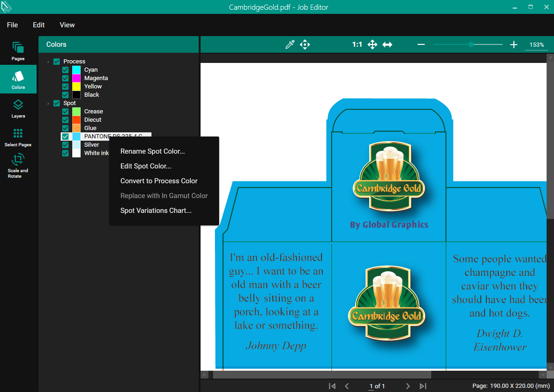This screenshot has height=392, width=554.
Task: Disable the Silver spot color checkbox
Action: coord(65,145)
